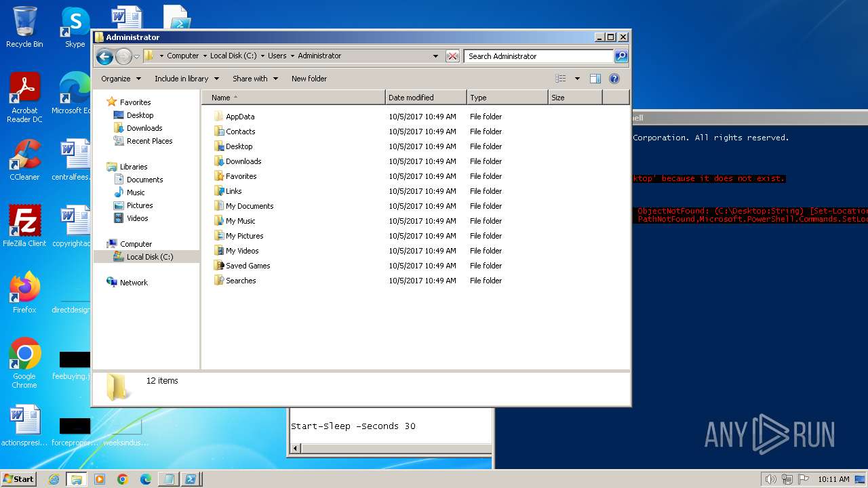
Task: Select the Saved Games folder icon
Action: pos(219,266)
